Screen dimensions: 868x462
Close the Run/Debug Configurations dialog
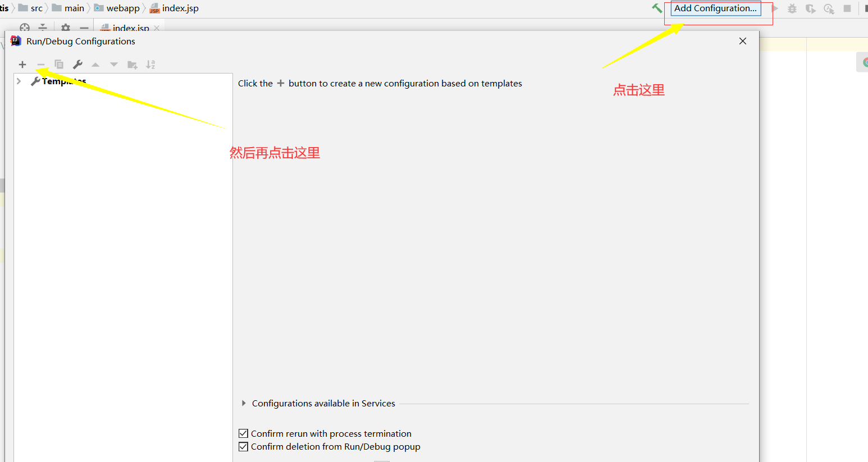[743, 41]
